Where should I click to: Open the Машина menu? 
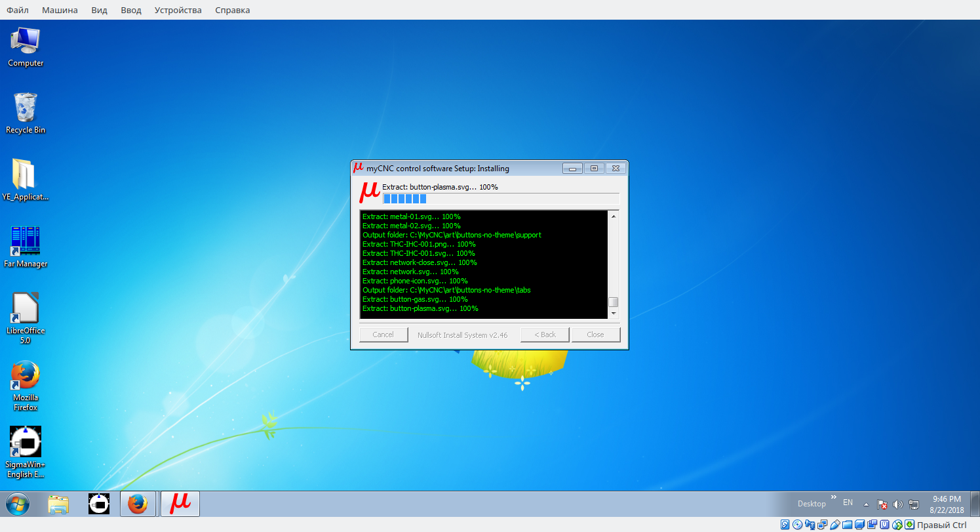[x=60, y=10]
